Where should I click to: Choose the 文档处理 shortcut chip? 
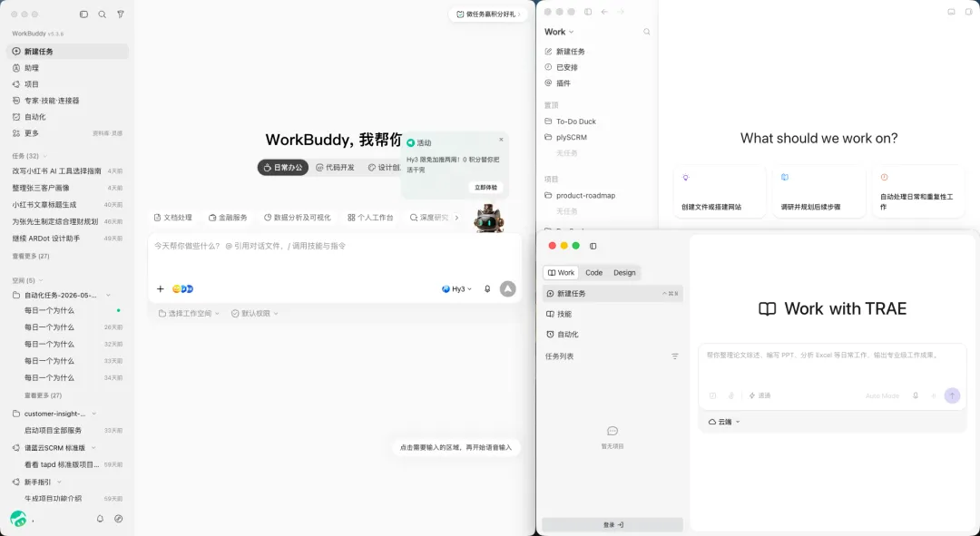[x=173, y=218]
